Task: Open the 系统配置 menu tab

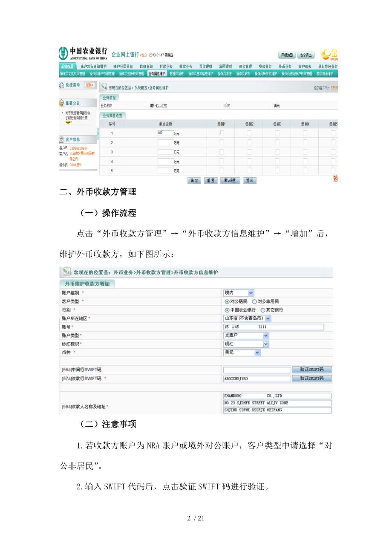Action: [x=67, y=66]
